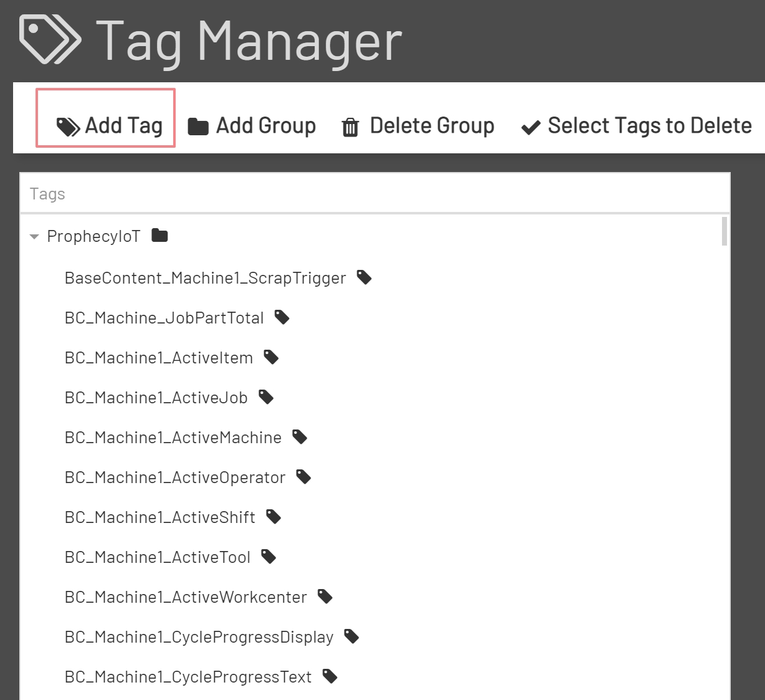Click the disclosure triangle next to ProphecyIoT
The height and width of the screenshot is (700, 765).
(35, 236)
